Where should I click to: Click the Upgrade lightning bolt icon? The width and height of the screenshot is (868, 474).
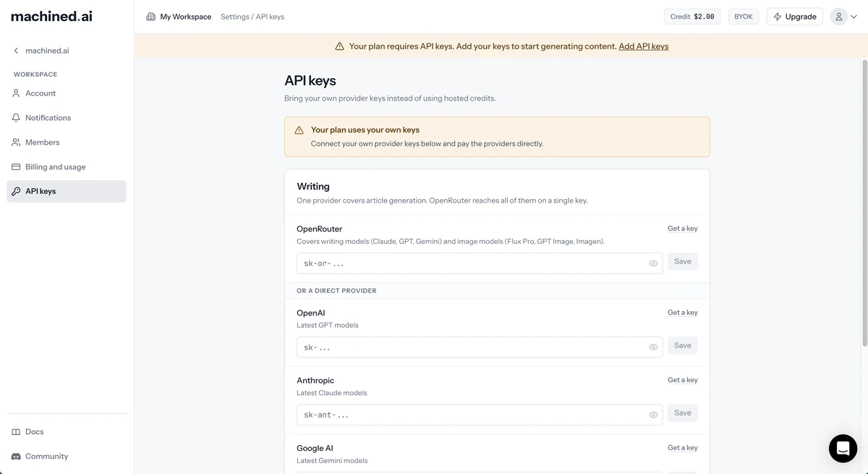click(778, 17)
